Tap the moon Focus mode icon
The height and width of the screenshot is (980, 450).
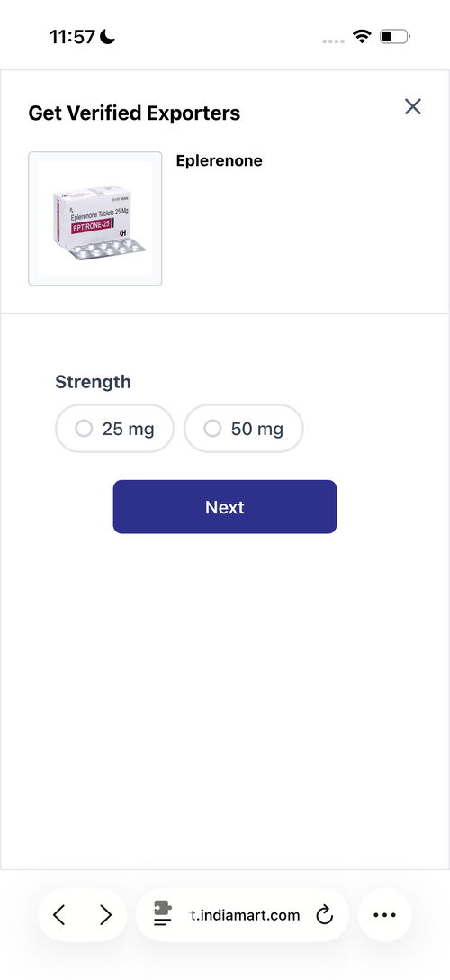[107, 38]
